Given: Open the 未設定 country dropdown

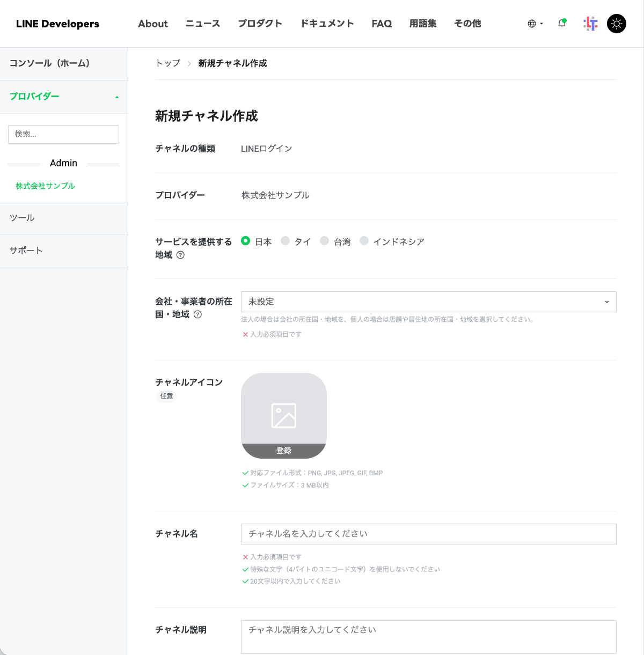Looking at the screenshot, I should coord(429,301).
